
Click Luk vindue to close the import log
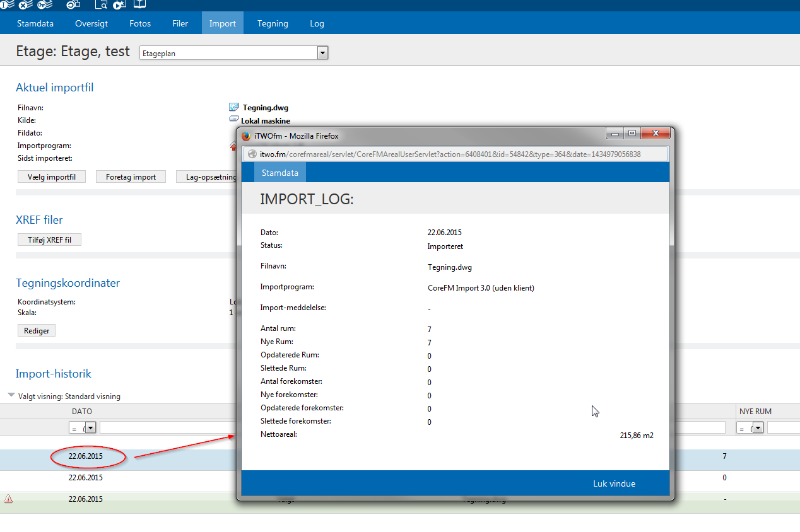[614, 483]
